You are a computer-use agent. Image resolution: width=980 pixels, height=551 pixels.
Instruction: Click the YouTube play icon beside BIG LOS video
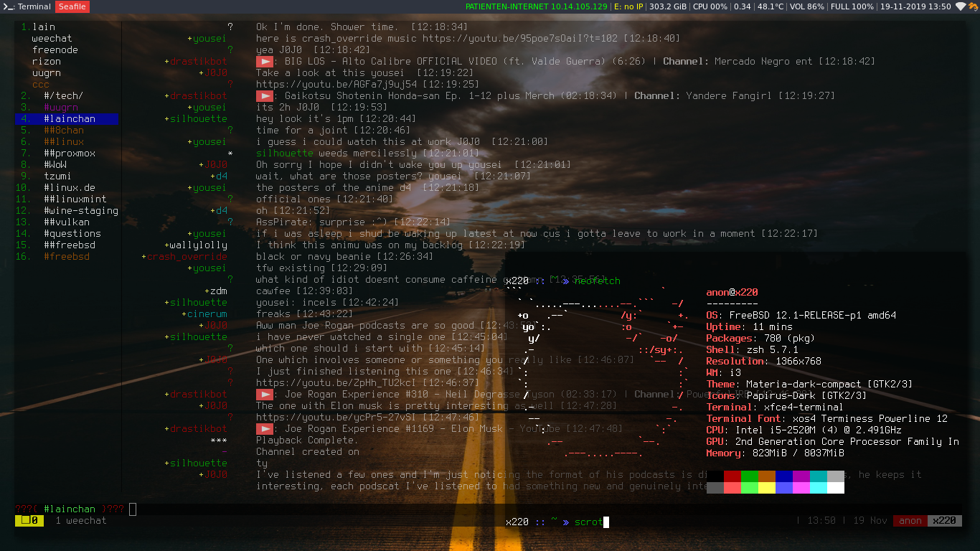[x=265, y=62]
